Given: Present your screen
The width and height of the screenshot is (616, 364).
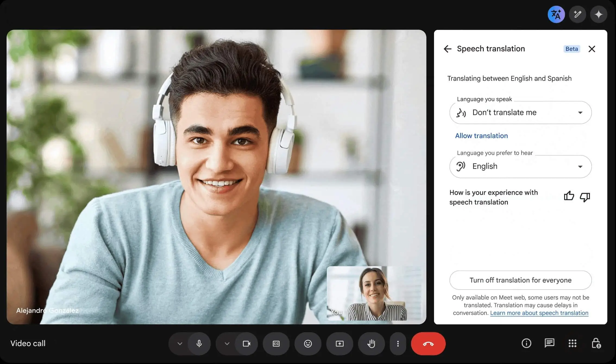Looking at the screenshot, I should 340,344.
